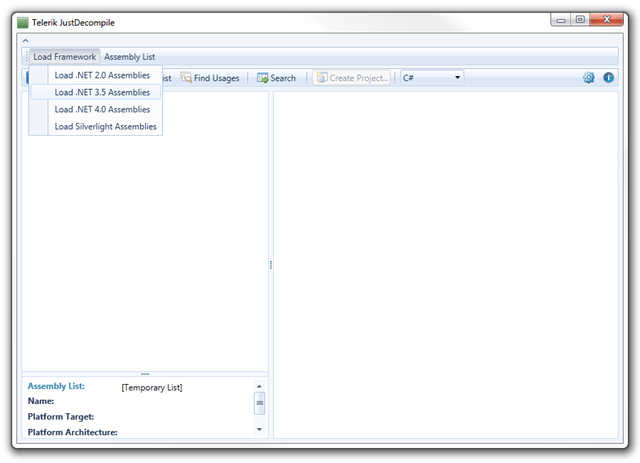Click the Find Usages toolbar icon

coord(186,78)
